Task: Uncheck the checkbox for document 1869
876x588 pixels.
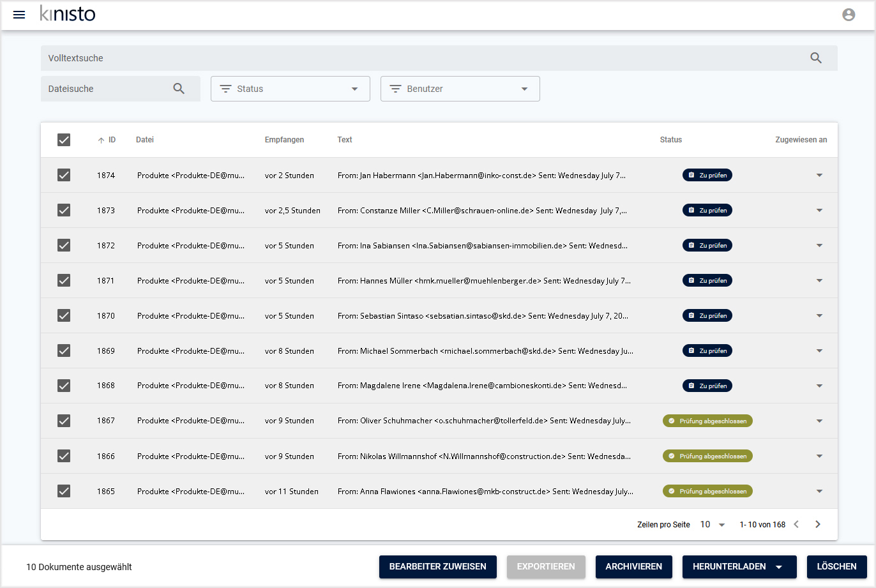Action: (x=64, y=351)
